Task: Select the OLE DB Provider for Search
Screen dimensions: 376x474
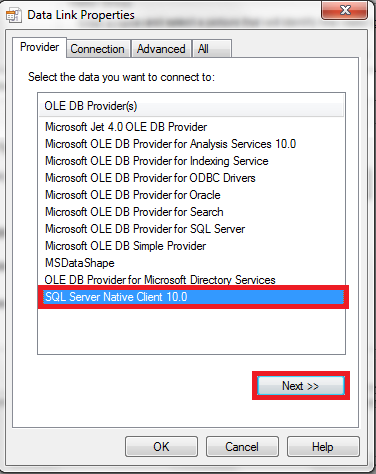Action: (134, 212)
